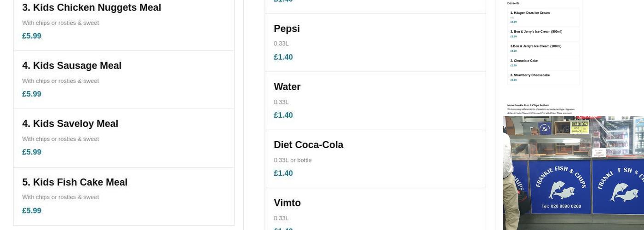Open the Diet Coca-Cola menu item
644x230 pixels.
tap(308, 145)
